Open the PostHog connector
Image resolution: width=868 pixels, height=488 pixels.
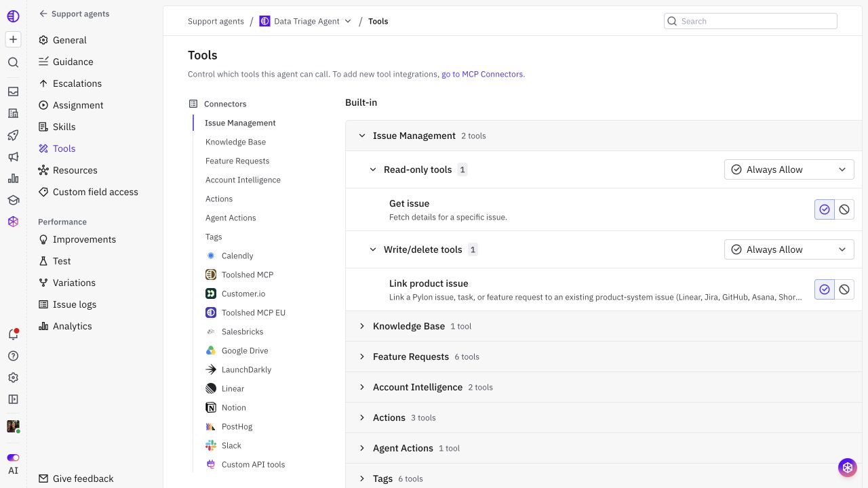coord(237,426)
